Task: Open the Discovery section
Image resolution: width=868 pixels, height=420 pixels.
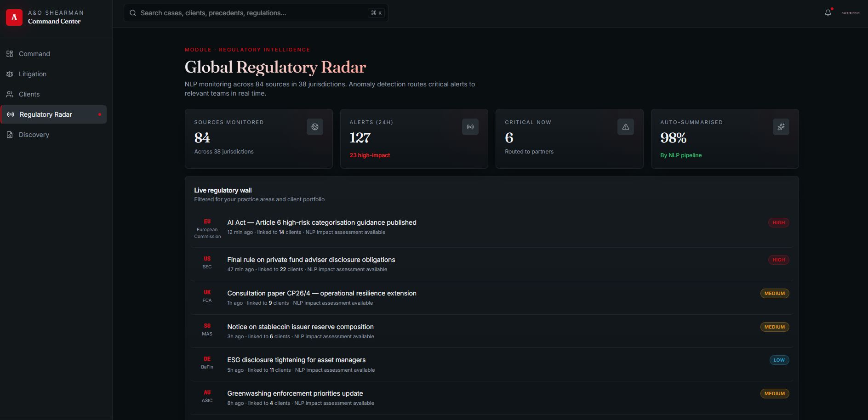Action: point(53,135)
